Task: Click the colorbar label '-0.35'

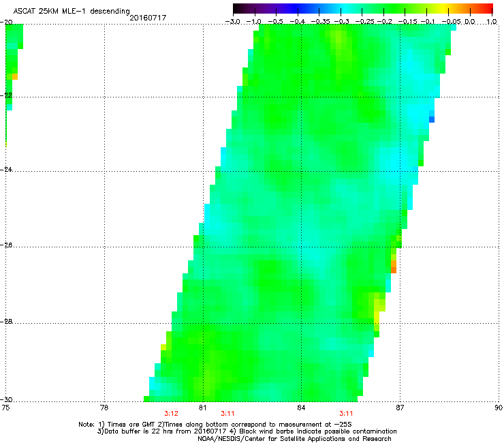Action: [319, 22]
